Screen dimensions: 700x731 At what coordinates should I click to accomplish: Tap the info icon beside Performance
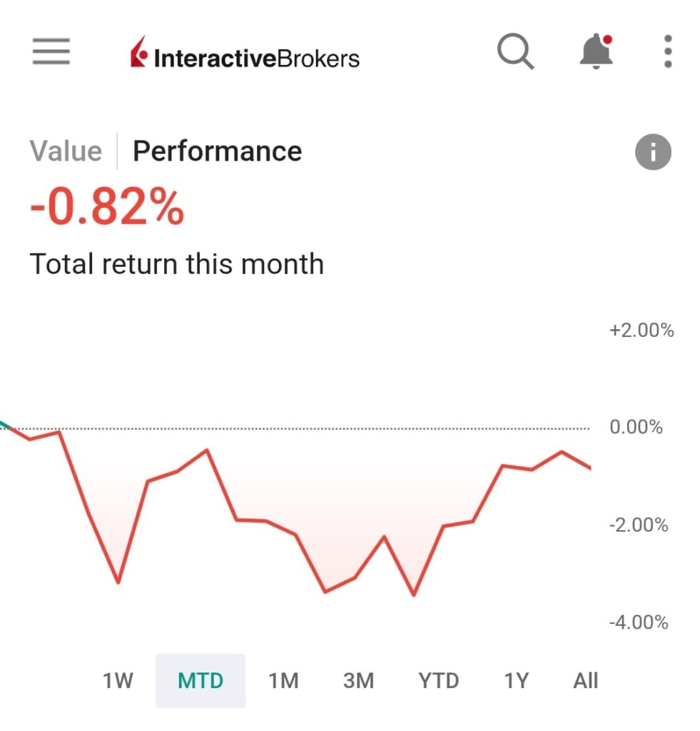click(652, 152)
